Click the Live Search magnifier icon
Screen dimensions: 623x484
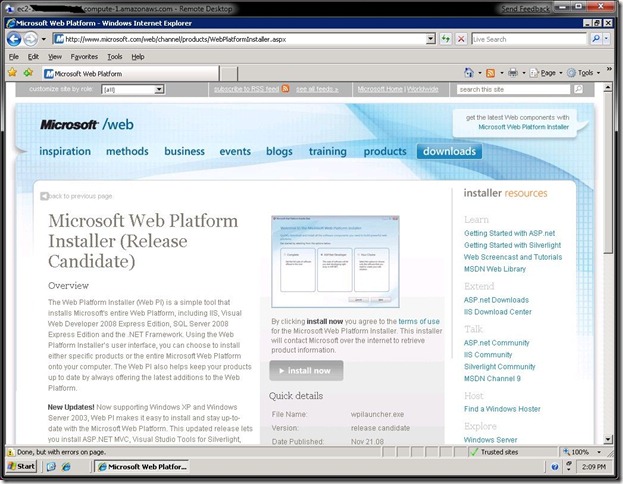[x=596, y=39]
